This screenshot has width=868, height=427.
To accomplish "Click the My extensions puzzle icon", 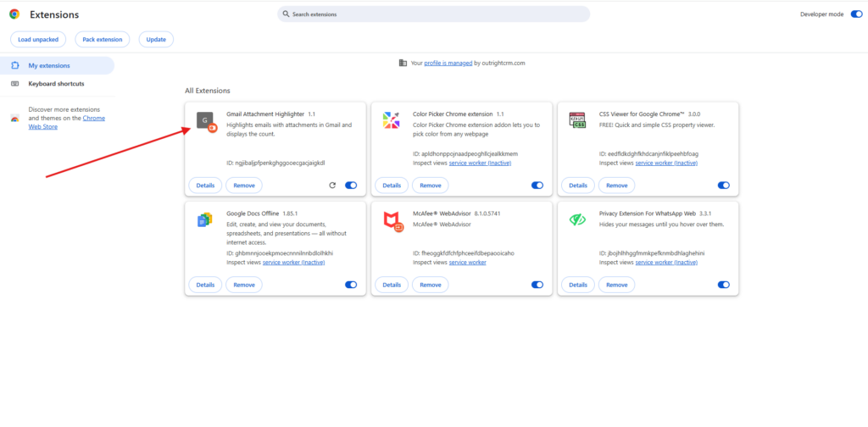I will pos(15,65).
